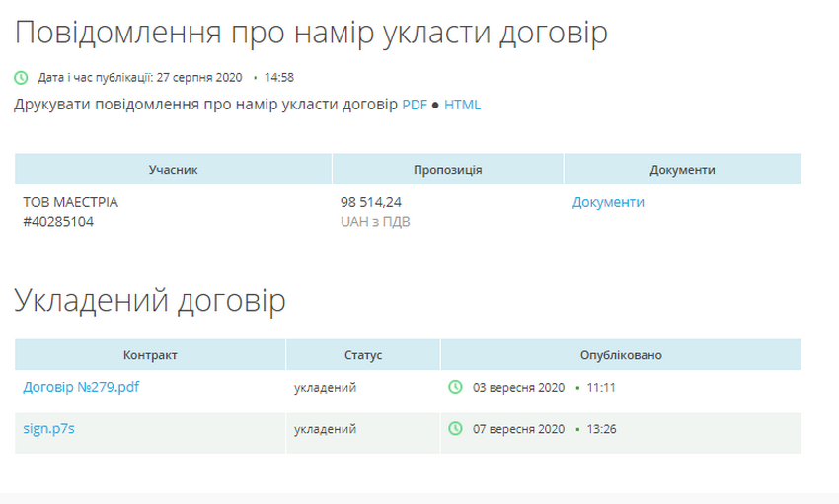This screenshot has width=839, height=504.
Task: Click the Пропозиція column header
Action: pyautogui.click(x=447, y=170)
